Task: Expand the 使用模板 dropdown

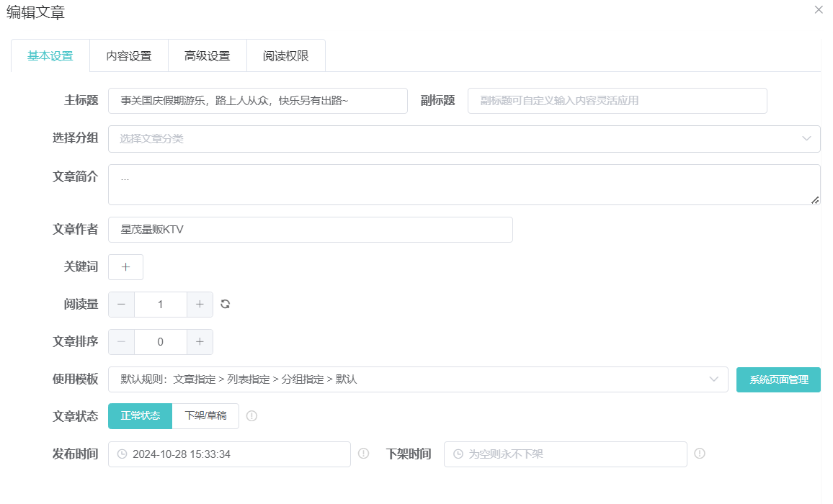Action: point(418,379)
